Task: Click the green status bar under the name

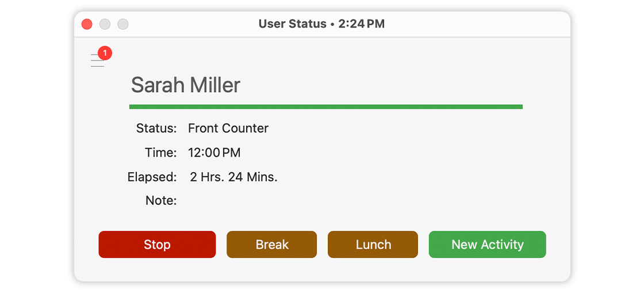Action: click(325, 106)
